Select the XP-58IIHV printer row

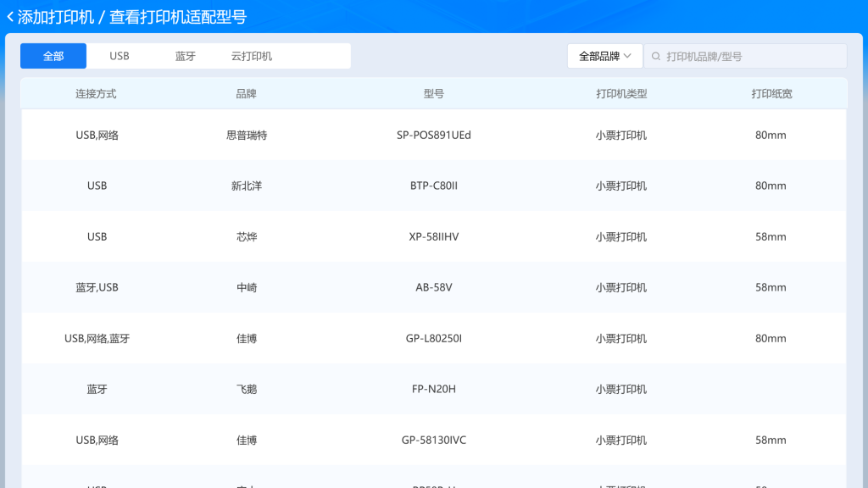pyautogui.click(x=433, y=236)
